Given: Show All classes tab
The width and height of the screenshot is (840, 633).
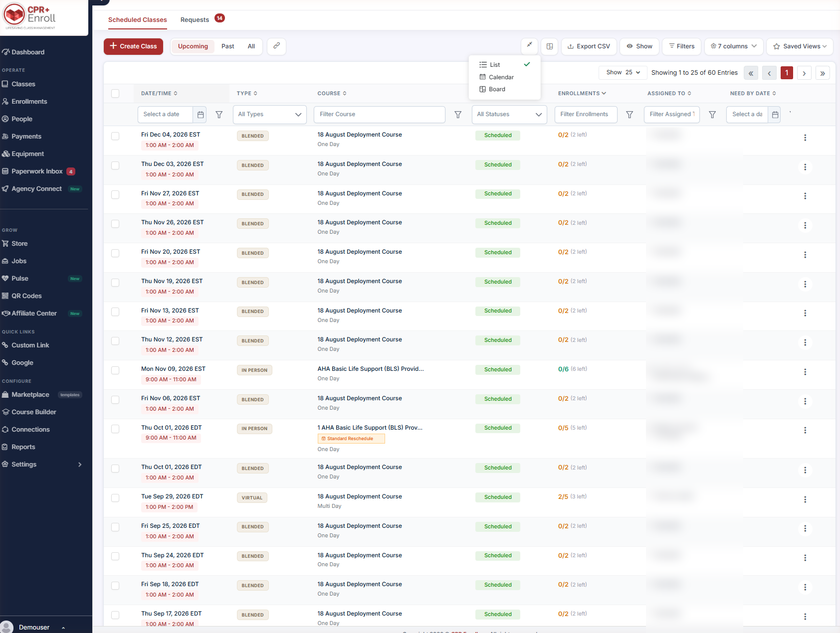Looking at the screenshot, I should (x=251, y=46).
